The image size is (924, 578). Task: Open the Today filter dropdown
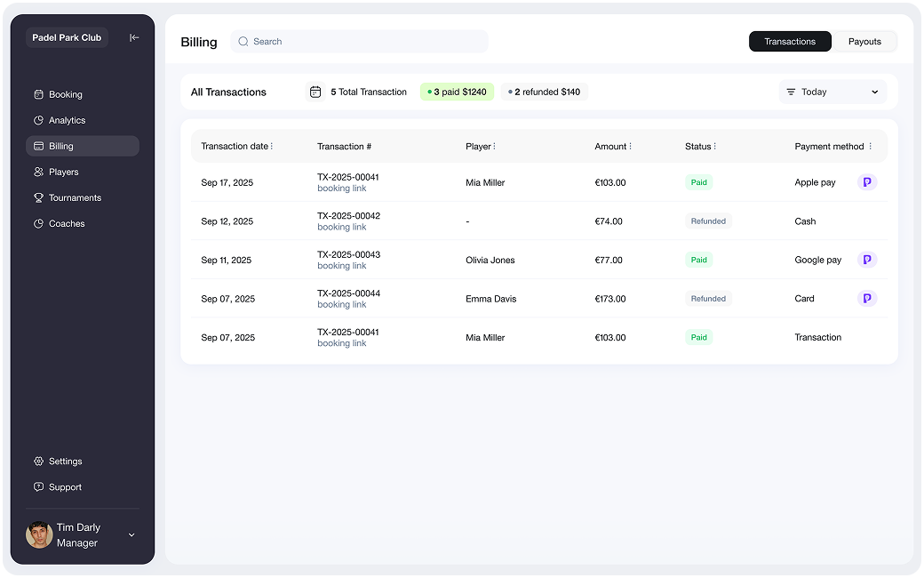(832, 92)
